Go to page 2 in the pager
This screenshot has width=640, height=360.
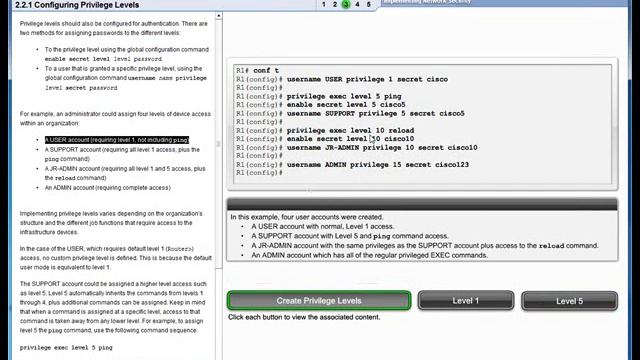point(335,4)
